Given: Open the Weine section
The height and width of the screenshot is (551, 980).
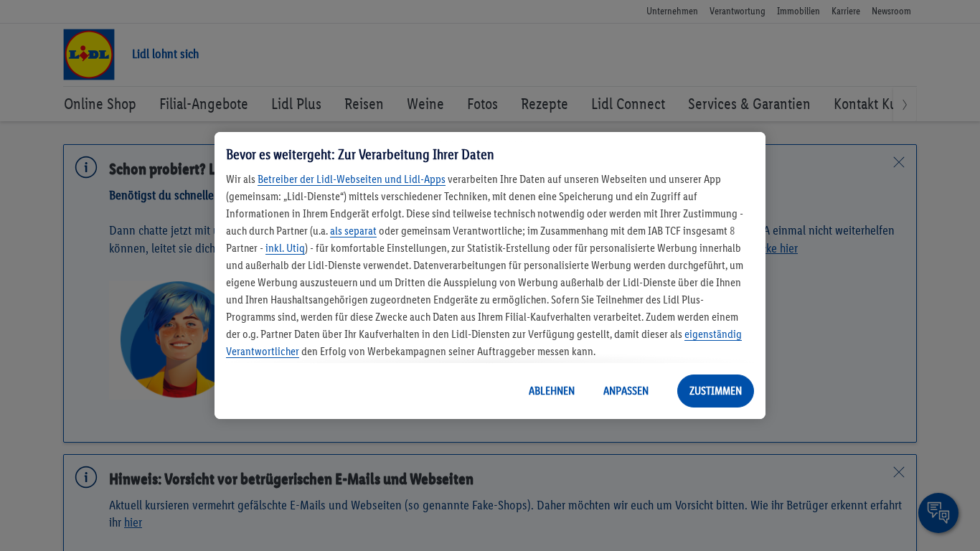Looking at the screenshot, I should [x=425, y=105].
